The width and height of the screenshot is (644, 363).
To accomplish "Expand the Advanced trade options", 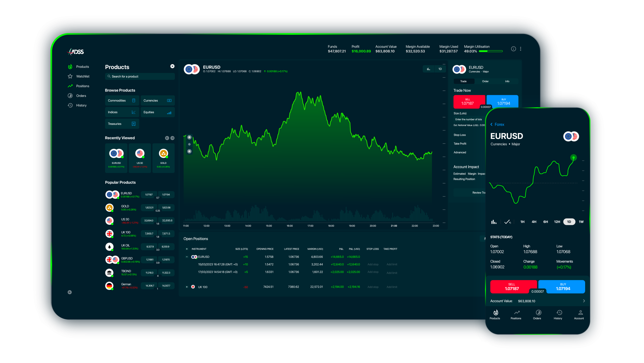I will [x=460, y=152].
